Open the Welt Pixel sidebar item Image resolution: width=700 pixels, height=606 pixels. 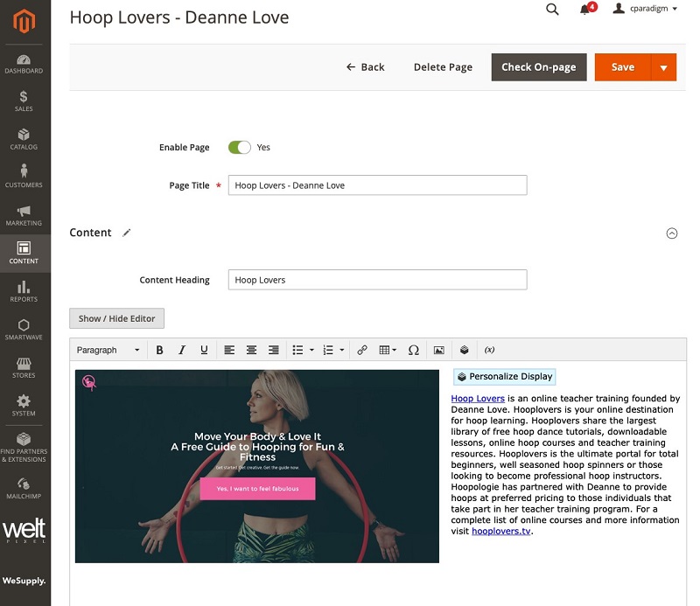point(24,531)
